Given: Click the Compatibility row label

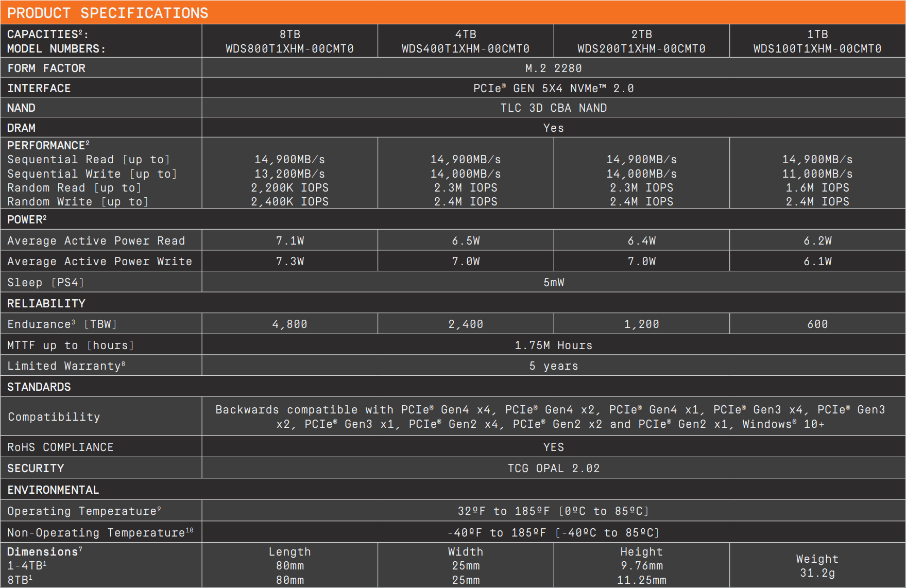Looking at the screenshot, I should pyautogui.click(x=54, y=417).
